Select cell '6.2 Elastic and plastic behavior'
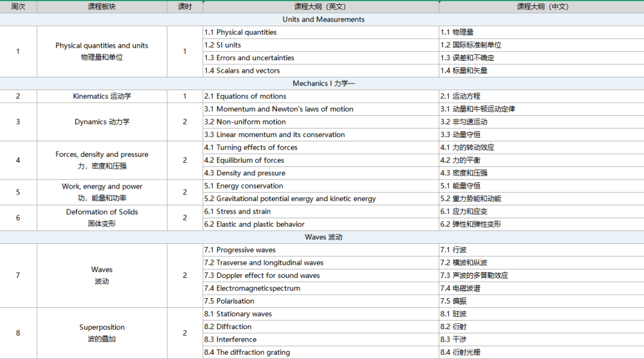The image size is (644, 359). pyautogui.click(x=321, y=224)
